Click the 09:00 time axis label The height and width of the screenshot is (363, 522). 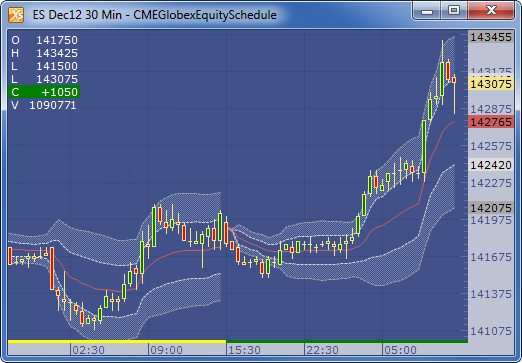(x=166, y=350)
